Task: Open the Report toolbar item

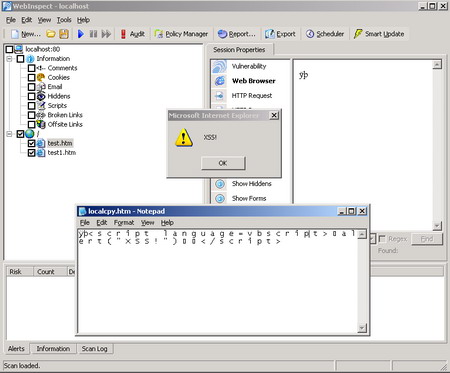Action: coord(236,34)
